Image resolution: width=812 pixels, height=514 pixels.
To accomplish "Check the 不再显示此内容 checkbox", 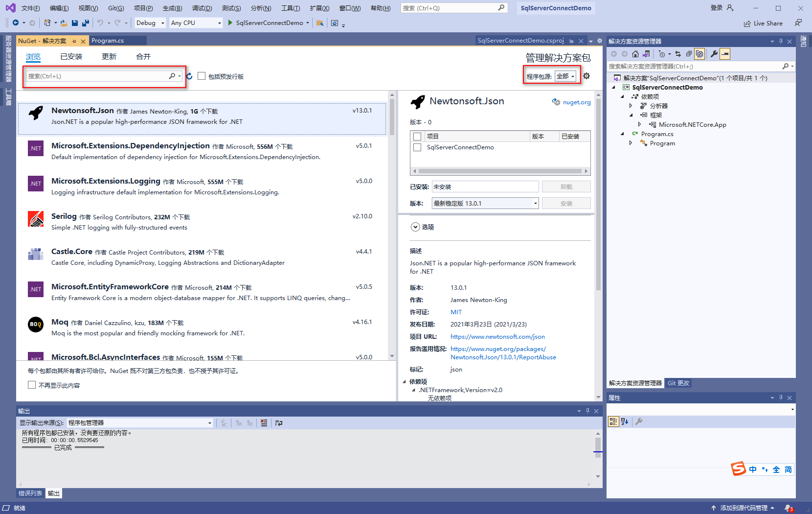I will (32, 385).
